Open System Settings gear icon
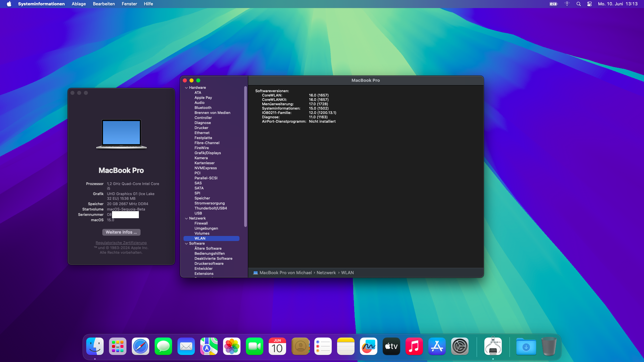 click(460, 346)
